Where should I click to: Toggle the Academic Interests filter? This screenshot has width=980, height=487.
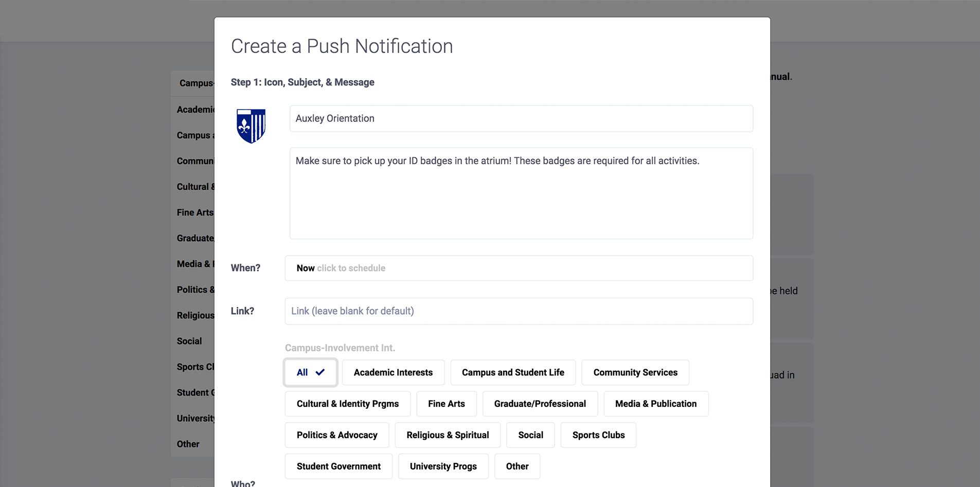pyautogui.click(x=393, y=372)
